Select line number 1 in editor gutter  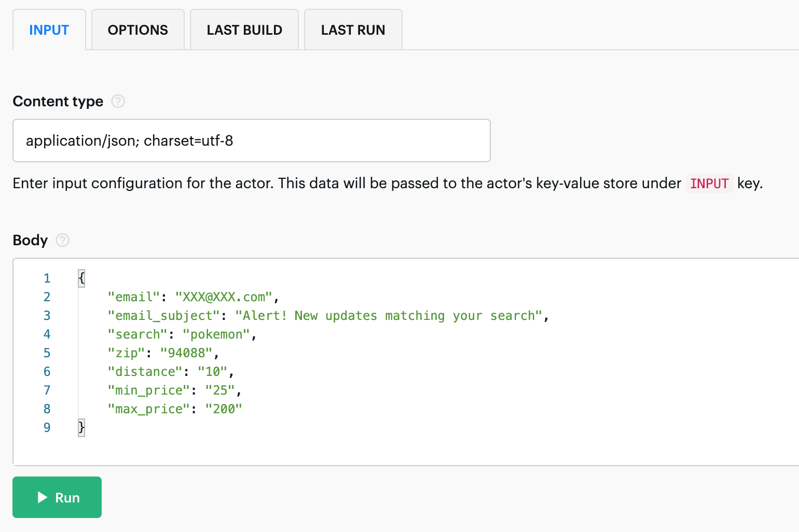pos(47,278)
